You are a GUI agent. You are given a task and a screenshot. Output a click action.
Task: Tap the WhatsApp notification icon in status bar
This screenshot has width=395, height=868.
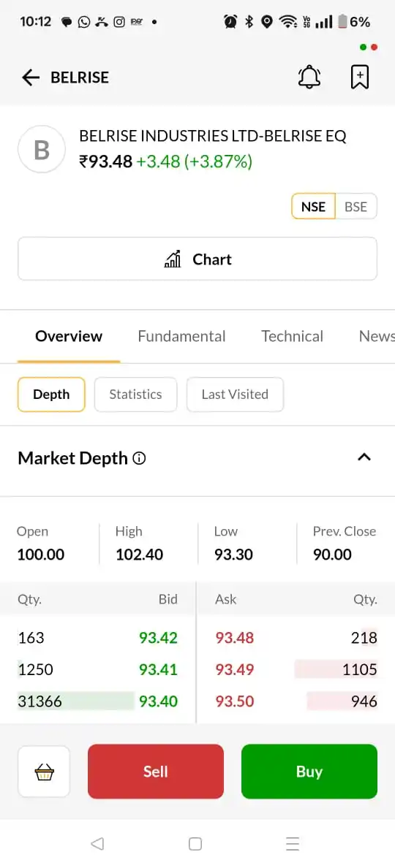(x=83, y=22)
